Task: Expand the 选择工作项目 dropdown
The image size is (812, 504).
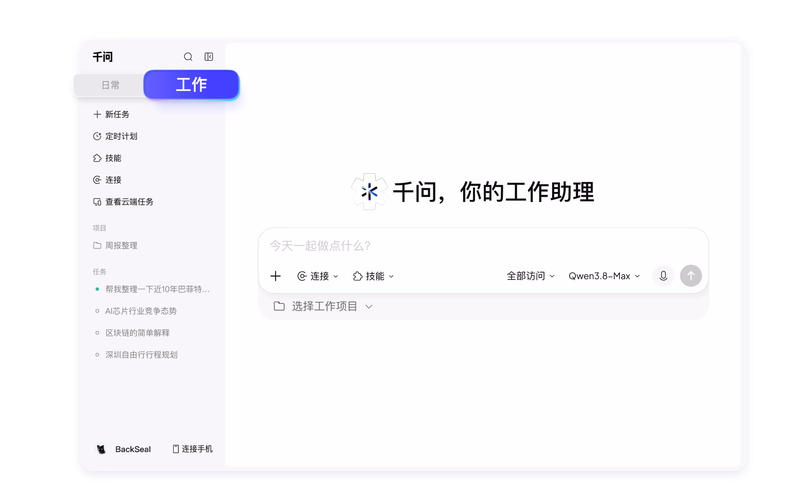Action: [x=323, y=306]
